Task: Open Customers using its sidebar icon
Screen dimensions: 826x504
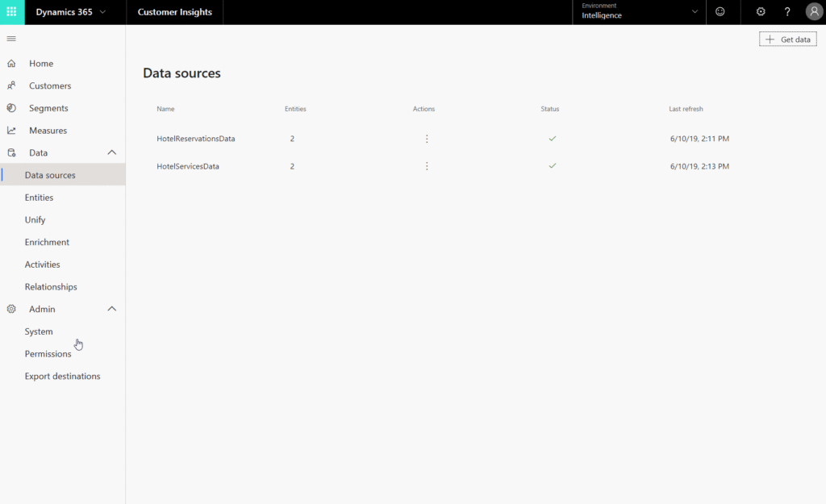Action: click(x=11, y=85)
